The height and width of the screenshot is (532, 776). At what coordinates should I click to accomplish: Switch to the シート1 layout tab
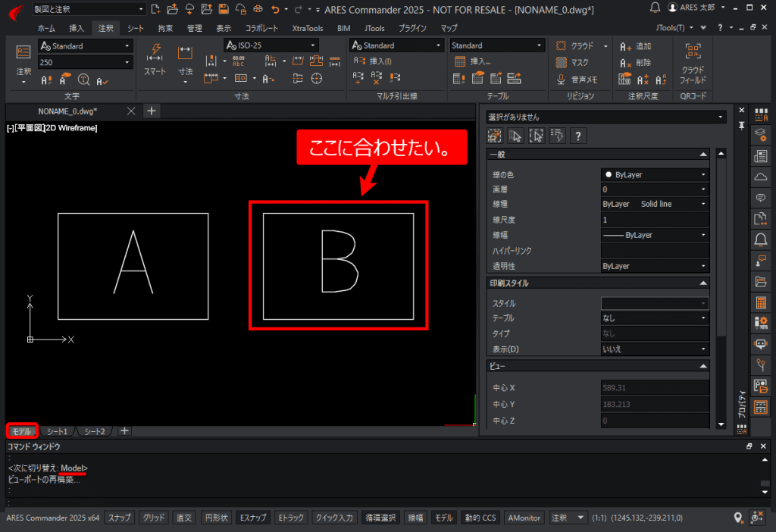coord(56,431)
